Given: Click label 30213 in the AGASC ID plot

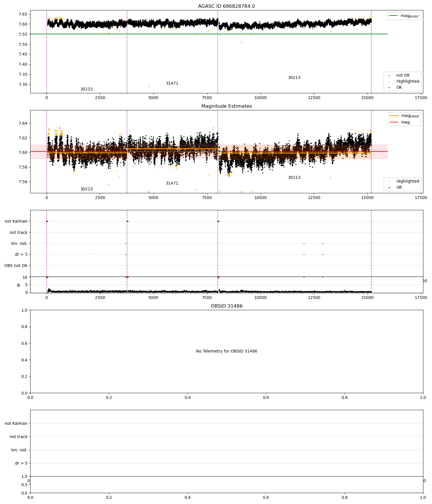Looking at the screenshot, I should coord(294,78).
